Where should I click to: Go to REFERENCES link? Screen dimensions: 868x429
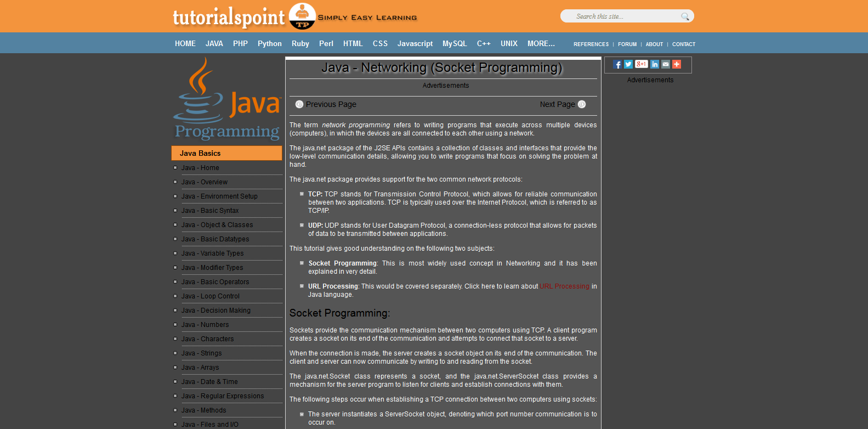[x=591, y=44]
